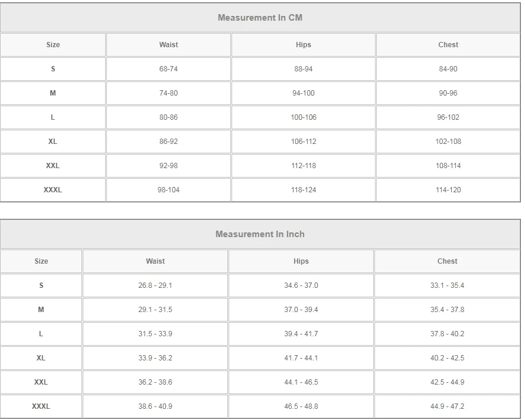Click the Chest header in the CM table
This screenshot has width=525, height=420.
click(448, 45)
